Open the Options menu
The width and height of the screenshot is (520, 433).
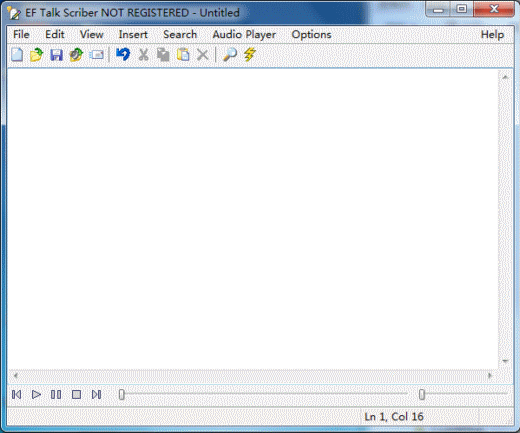point(311,35)
